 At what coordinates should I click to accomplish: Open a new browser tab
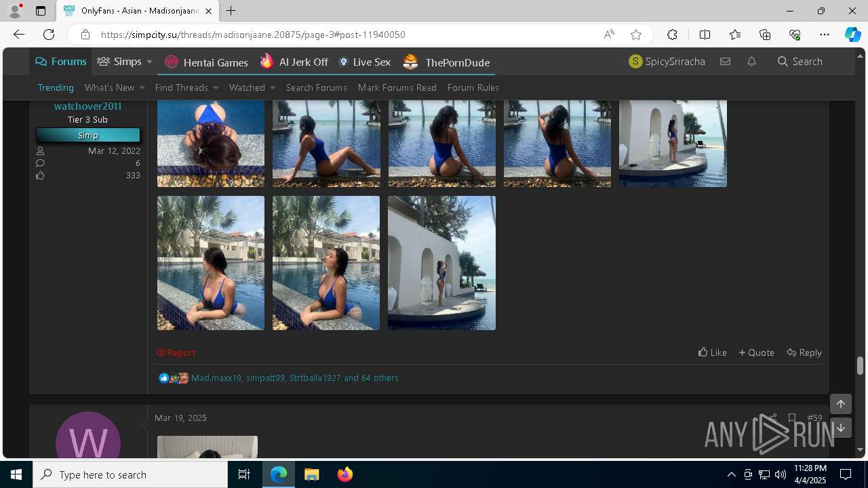(231, 11)
